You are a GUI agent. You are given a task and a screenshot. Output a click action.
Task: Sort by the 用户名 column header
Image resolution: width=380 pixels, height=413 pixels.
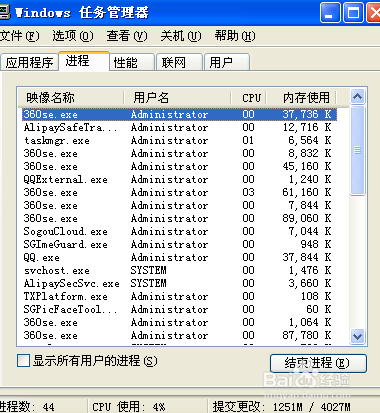(x=177, y=98)
